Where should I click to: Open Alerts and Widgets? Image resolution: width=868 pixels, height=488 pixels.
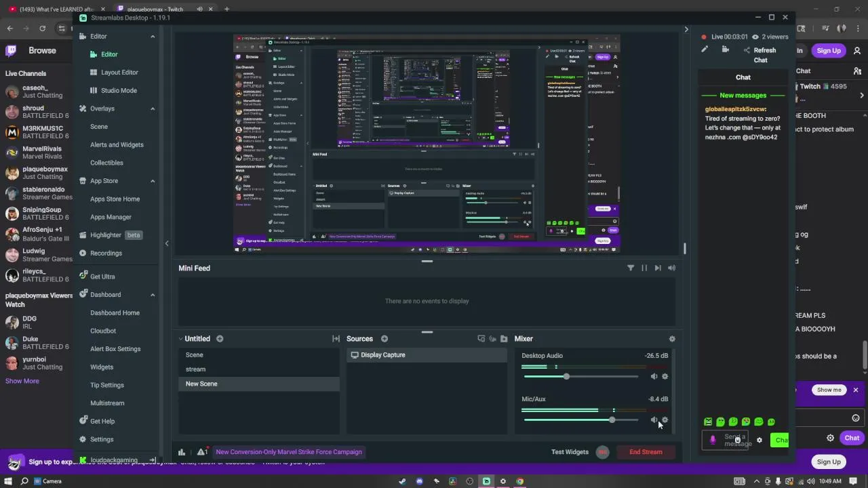coord(117,144)
